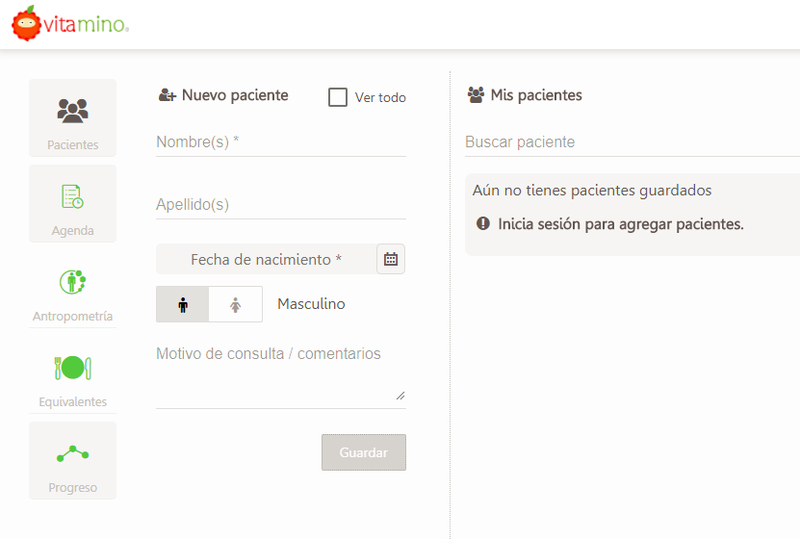Open the Equivalentes plate icon
Viewport: 800px width, 539px height.
(73, 368)
